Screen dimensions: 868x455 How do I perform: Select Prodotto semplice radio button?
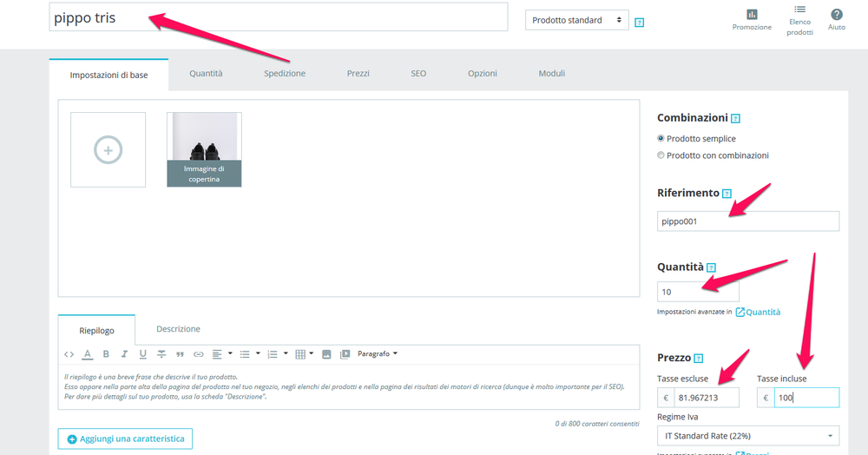tap(661, 138)
